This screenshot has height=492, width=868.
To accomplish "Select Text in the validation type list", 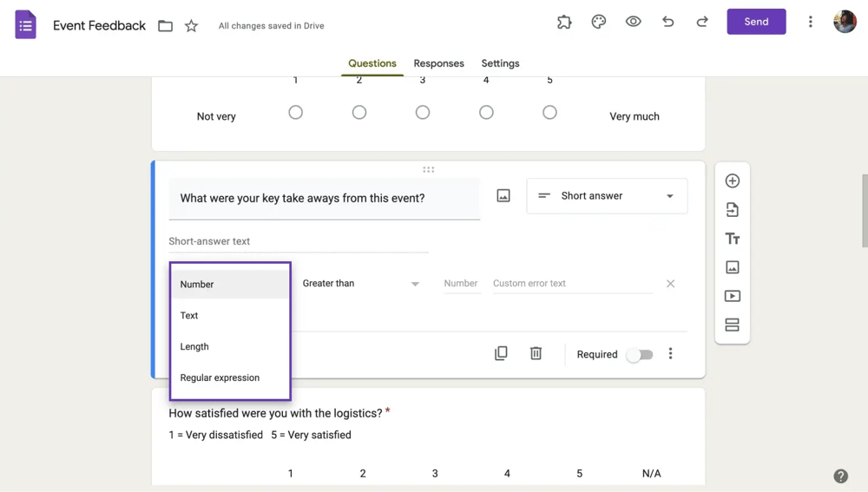I will point(189,315).
